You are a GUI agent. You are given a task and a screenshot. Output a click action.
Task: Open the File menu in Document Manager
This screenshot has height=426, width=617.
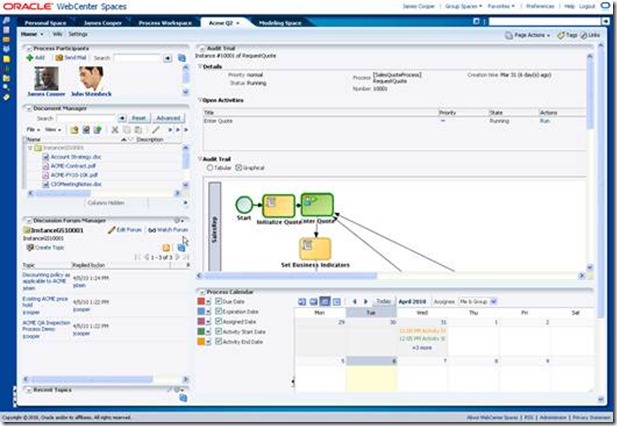[33, 129]
